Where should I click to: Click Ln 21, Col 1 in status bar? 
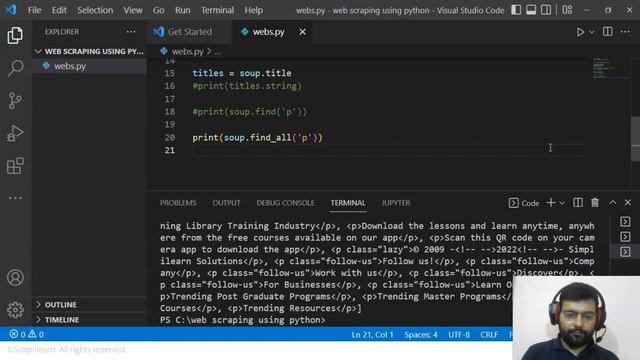(x=372, y=335)
